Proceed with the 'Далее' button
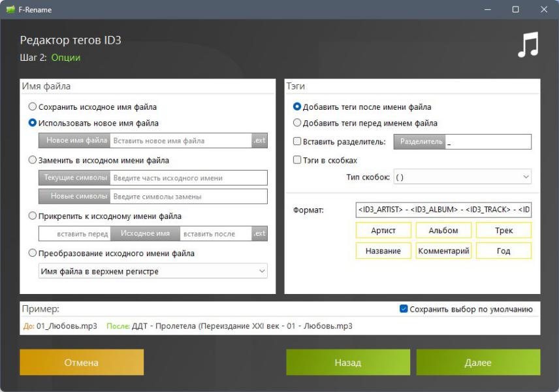Viewport: 559px width, 392px height. click(478, 363)
